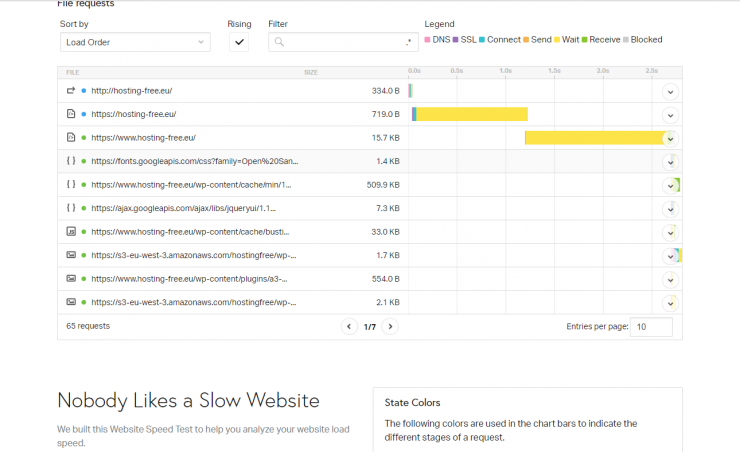The height and width of the screenshot is (452, 740).
Task: Click the CSS braces icon for fonts.googleapis.com
Action: (71, 161)
